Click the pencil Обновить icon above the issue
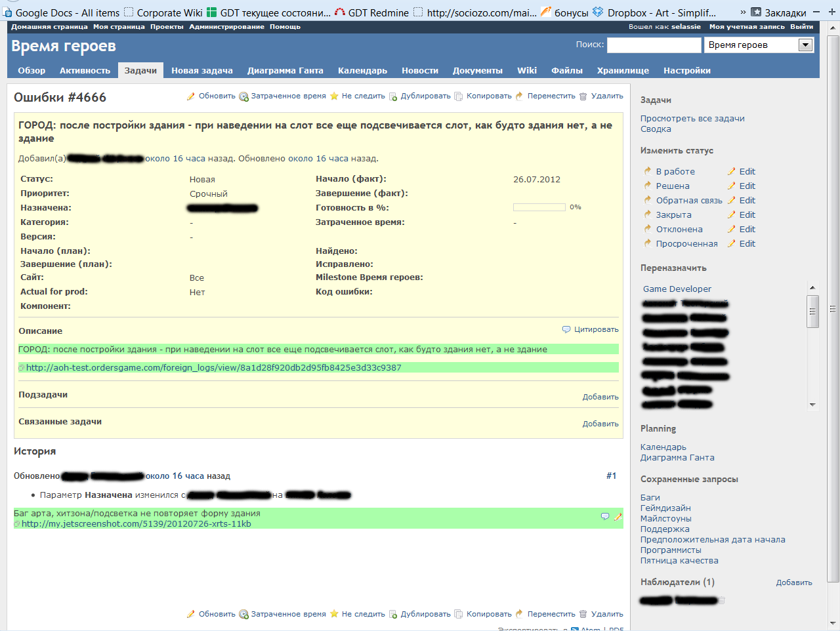 (191, 96)
